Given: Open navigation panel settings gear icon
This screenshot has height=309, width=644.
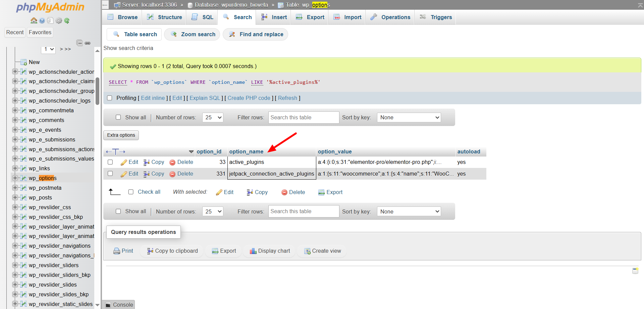Looking at the screenshot, I should 59,21.
